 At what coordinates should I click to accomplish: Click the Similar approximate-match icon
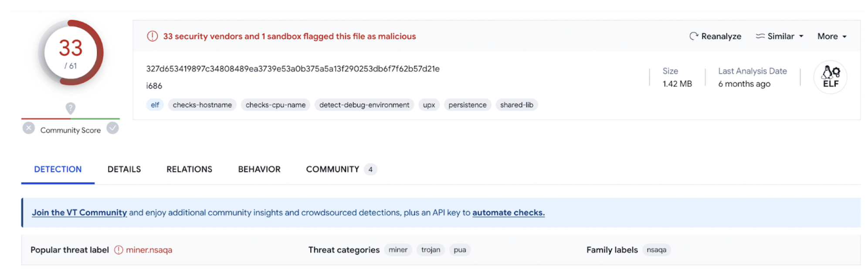pyautogui.click(x=760, y=36)
